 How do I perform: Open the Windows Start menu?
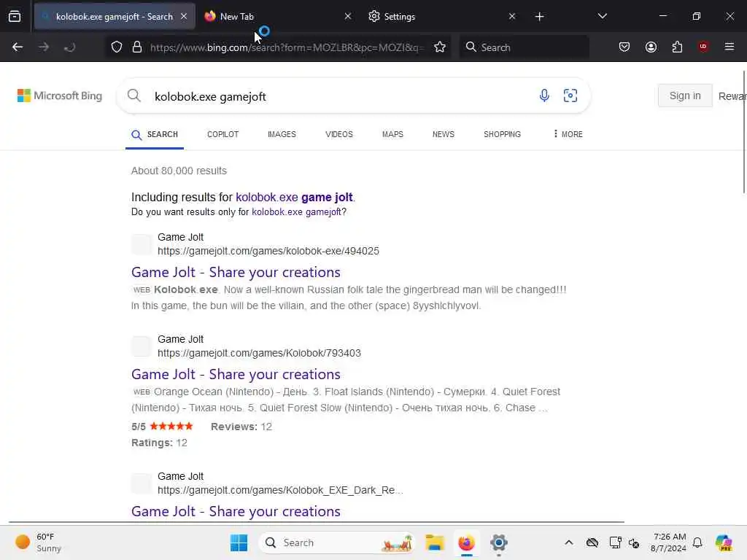tap(239, 542)
